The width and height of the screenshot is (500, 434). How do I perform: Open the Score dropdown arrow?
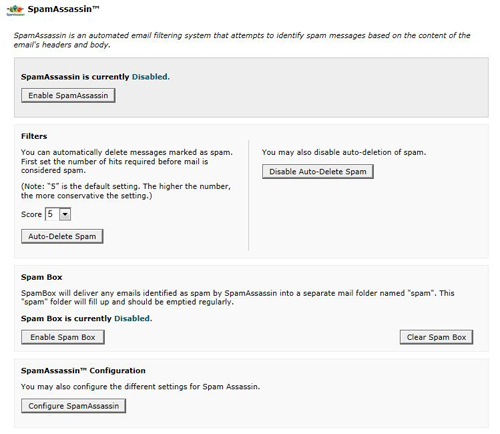point(65,214)
